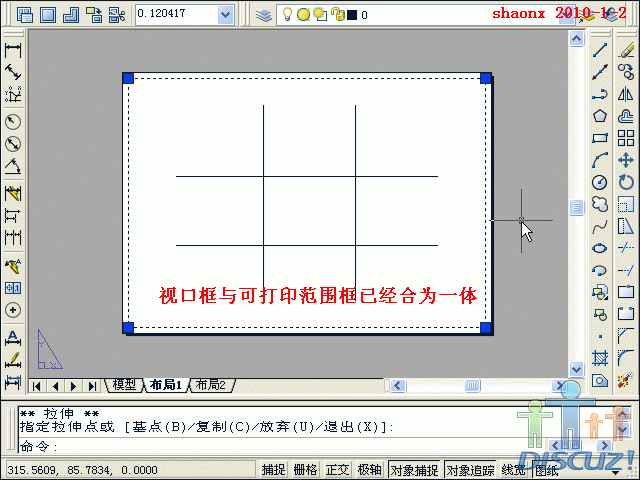Click the top-right blue viewport grip
The image size is (640, 480).
[x=486, y=78]
